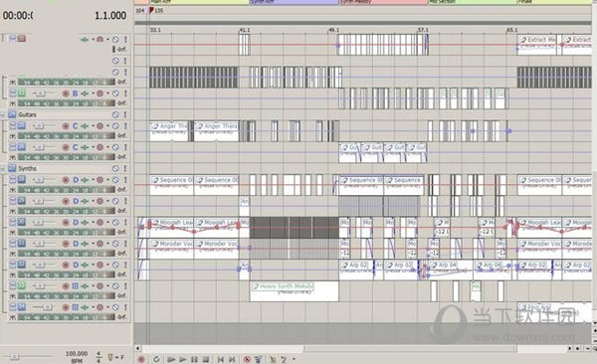Click the Stop button in transport bar

pos(206,359)
